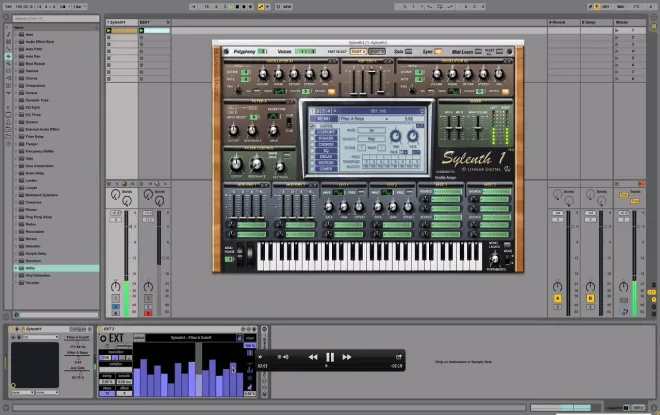This screenshot has height=415, width=660.
Task: Click the select button in EXT device
Action: 139,338
